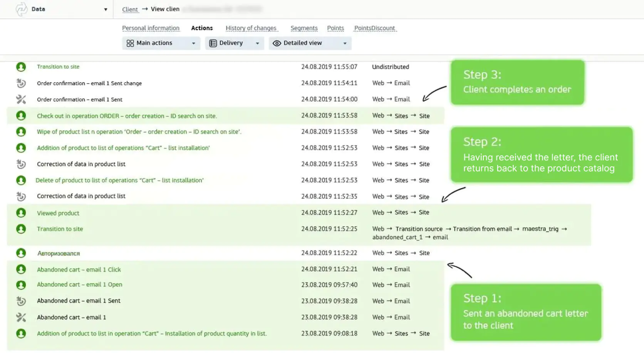Click tools icon beside Abandoned cart – email 1

click(21, 317)
